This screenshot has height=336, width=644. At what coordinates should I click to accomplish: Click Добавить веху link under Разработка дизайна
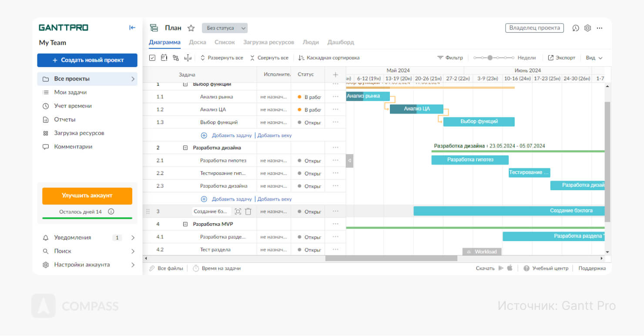click(x=275, y=199)
